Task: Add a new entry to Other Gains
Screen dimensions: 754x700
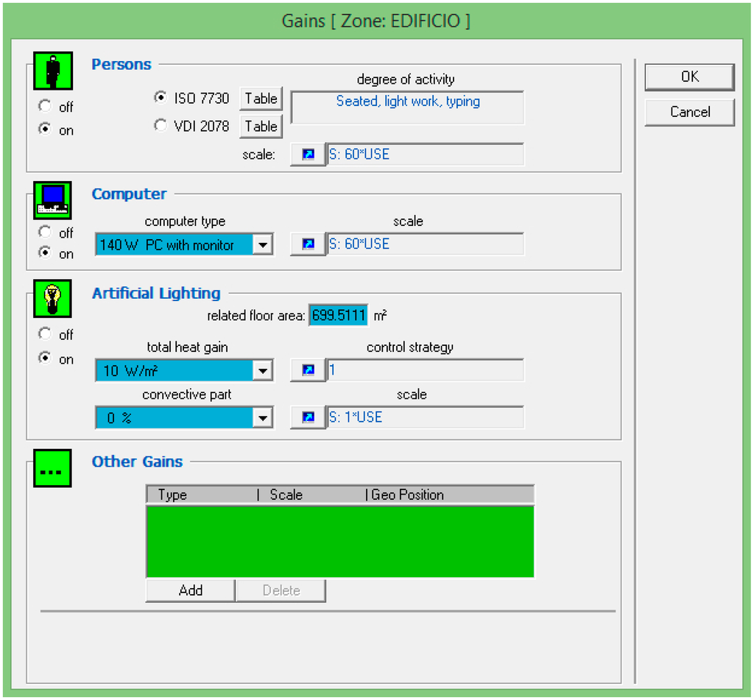Action: (190, 590)
